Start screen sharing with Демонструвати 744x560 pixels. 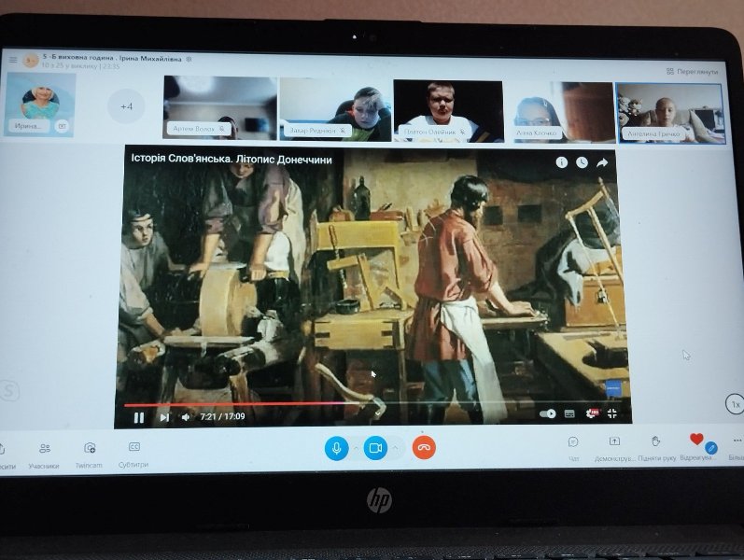coord(614,442)
